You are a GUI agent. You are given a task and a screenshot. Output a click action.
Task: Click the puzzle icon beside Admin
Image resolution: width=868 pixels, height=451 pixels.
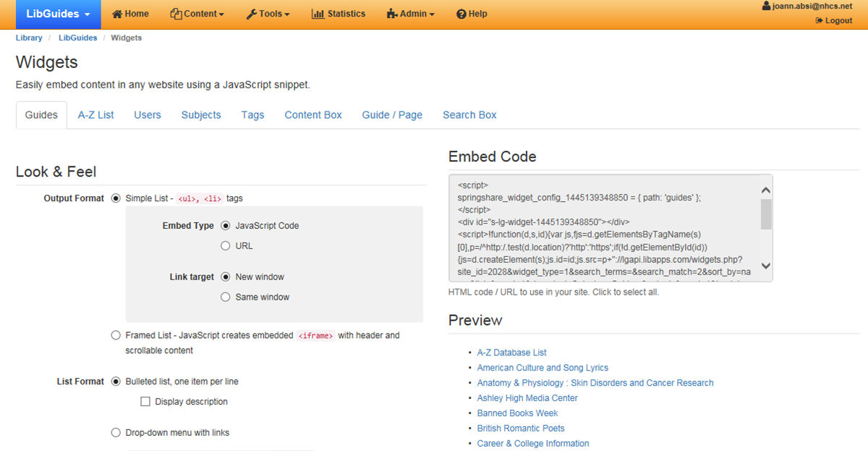point(392,14)
